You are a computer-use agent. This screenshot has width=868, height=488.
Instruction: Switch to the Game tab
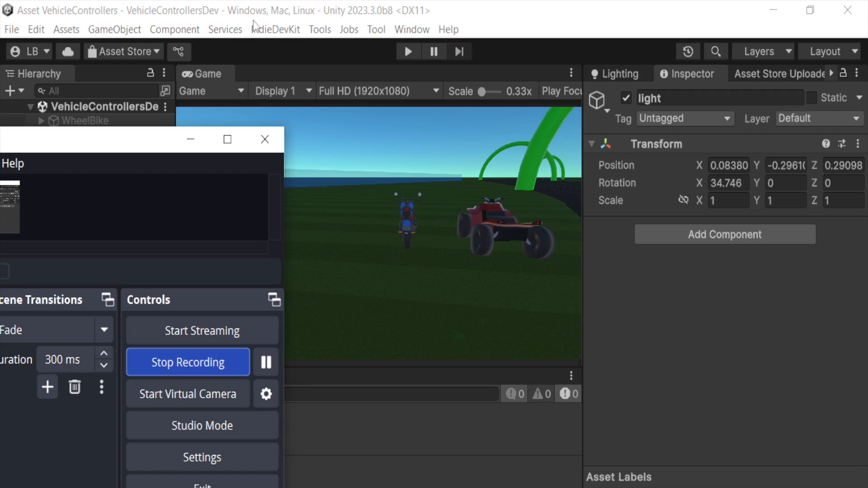click(x=202, y=74)
